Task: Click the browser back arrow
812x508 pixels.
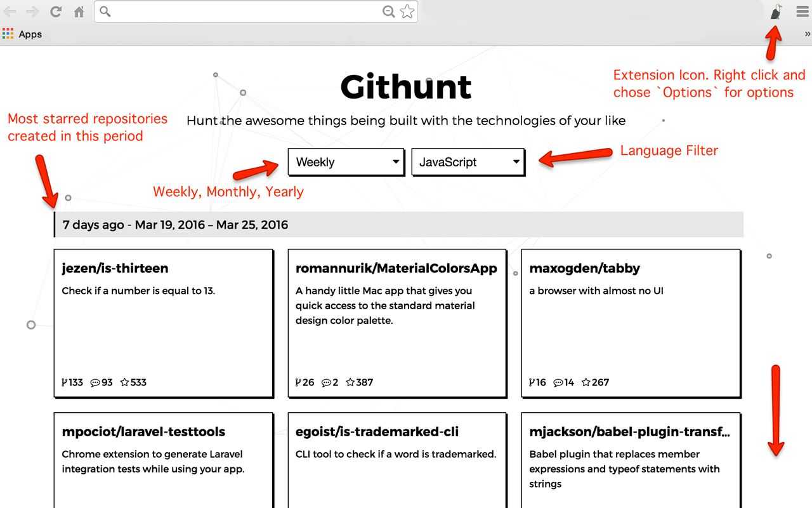Action: coord(10,11)
